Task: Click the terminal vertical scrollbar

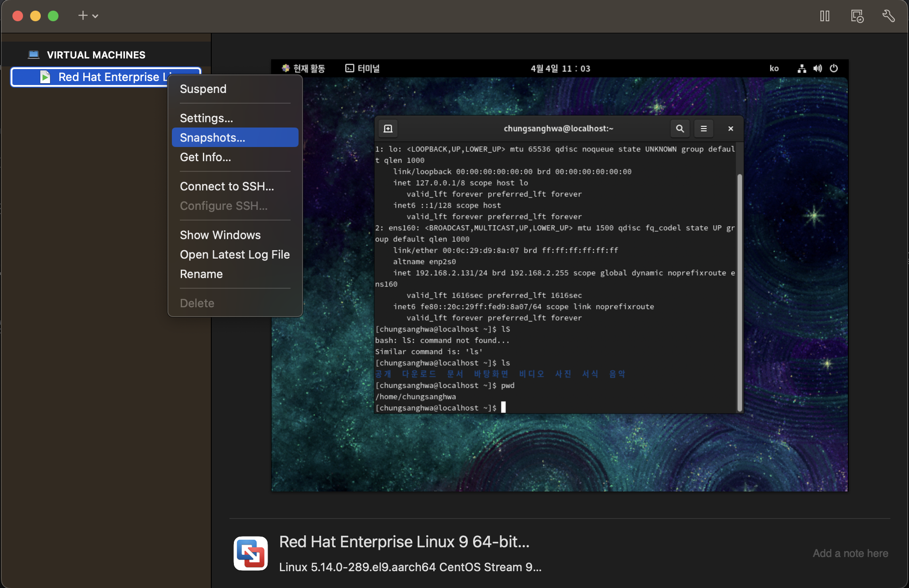Action: [x=739, y=292]
